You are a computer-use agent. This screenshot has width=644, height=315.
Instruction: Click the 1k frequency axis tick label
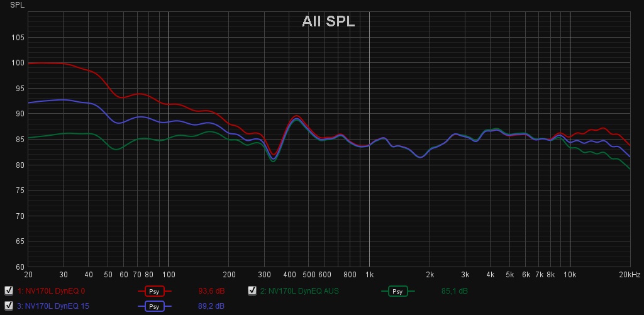(x=370, y=275)
